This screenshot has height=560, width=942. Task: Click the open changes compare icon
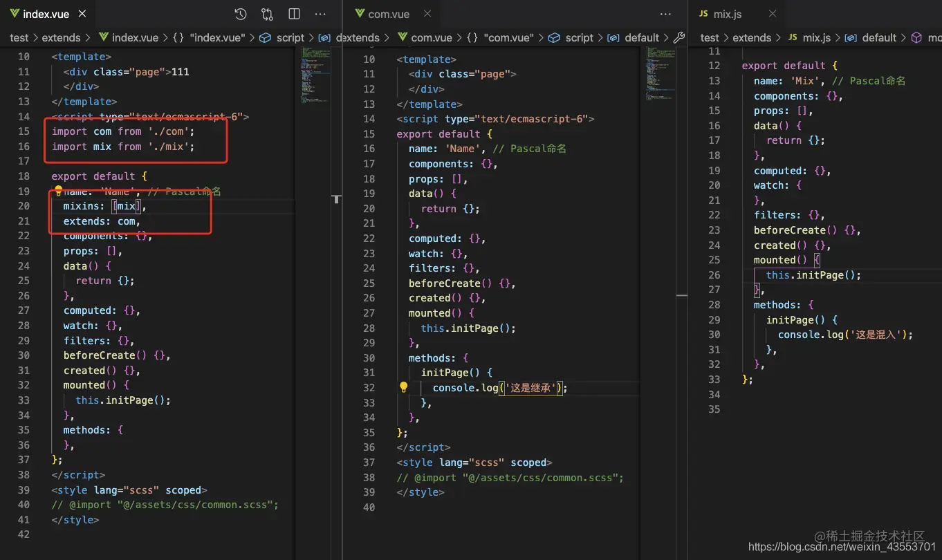268,14
